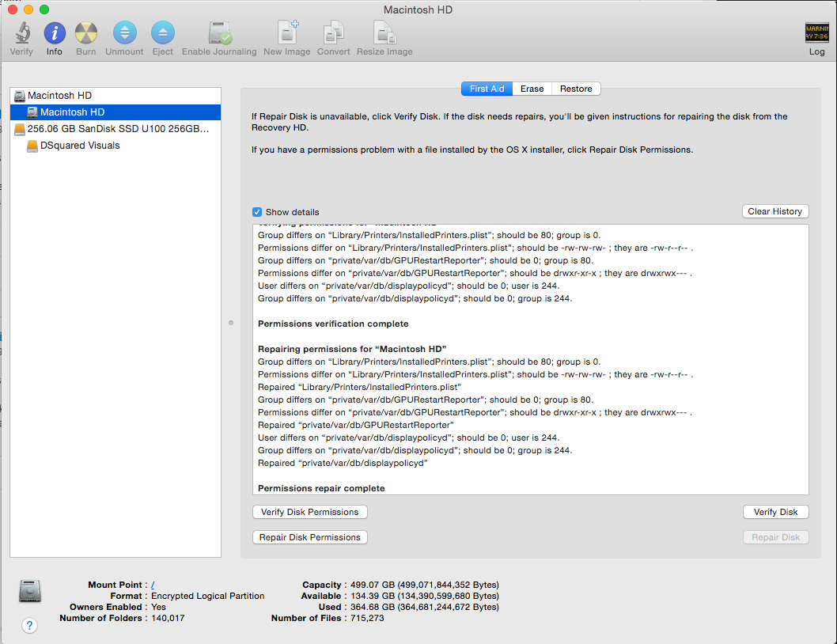Click the sidebar splitter handle dot

230,323
